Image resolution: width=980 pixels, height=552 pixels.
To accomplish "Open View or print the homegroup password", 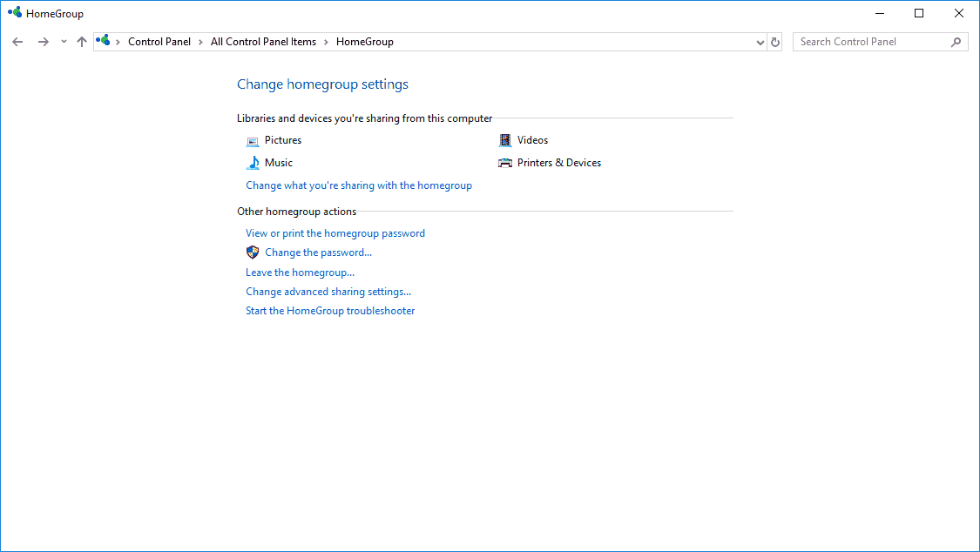I will coord(335,233).
